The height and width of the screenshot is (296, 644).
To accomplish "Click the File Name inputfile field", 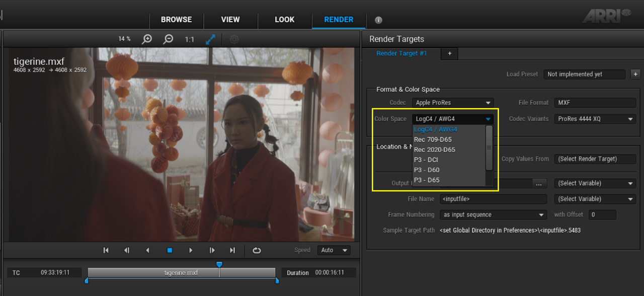I will pyautogui.click(x=493, y=199).
